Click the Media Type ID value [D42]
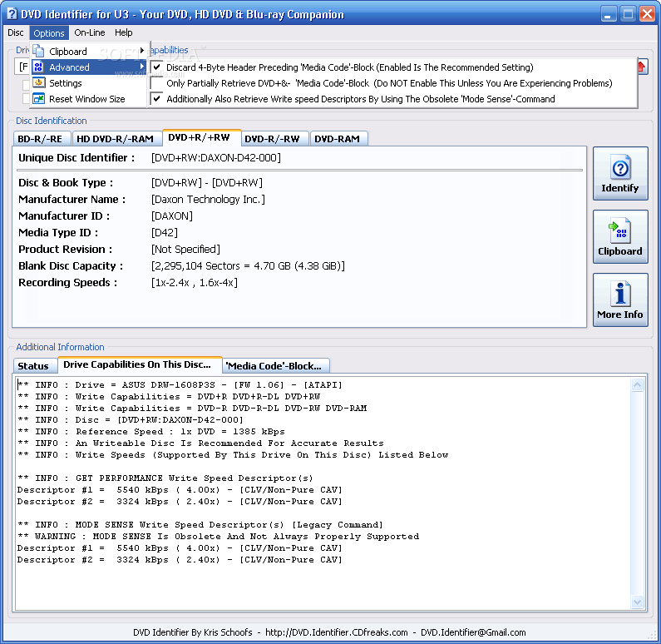This screenshot has width=661, height=644. (x=165, y=232)
